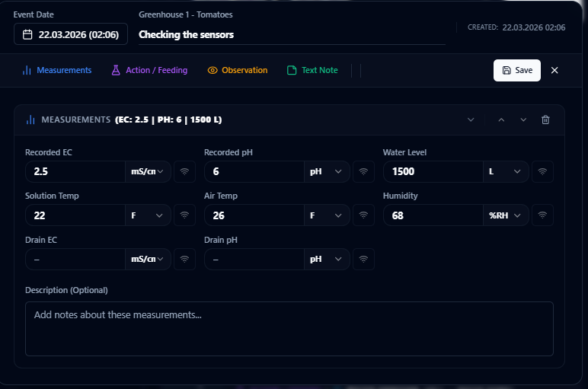Edit the event title 'Checking the sensors'
The image size is (588, 389).
[x=292, y=34]
